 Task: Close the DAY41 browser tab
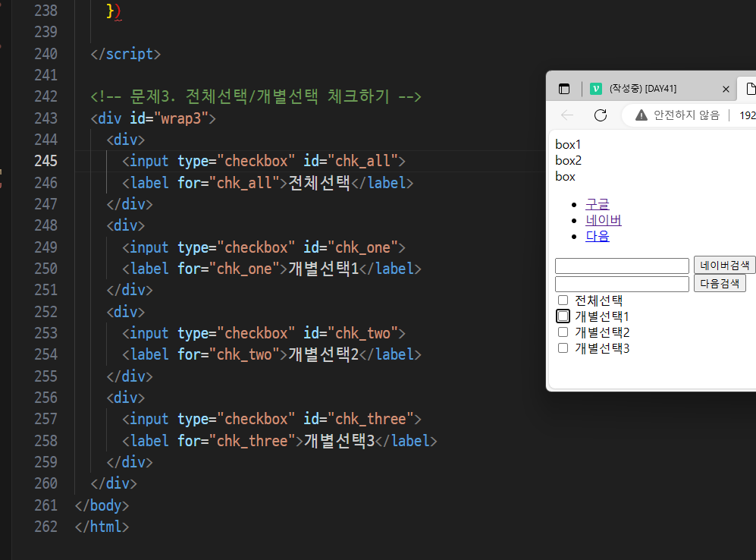tap(726, 89)
